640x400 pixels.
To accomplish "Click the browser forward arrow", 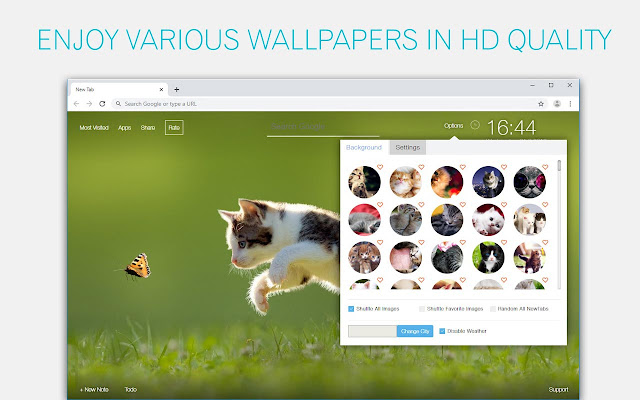I will point(89,104).
